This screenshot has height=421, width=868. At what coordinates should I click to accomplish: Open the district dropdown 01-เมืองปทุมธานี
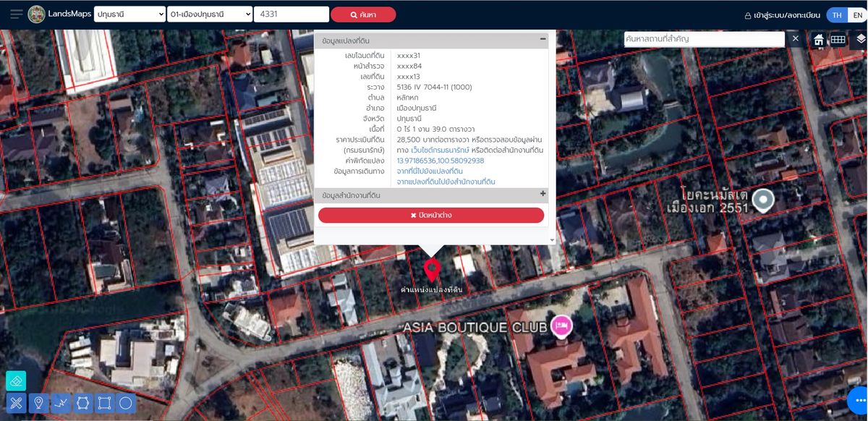coord(209,14)
